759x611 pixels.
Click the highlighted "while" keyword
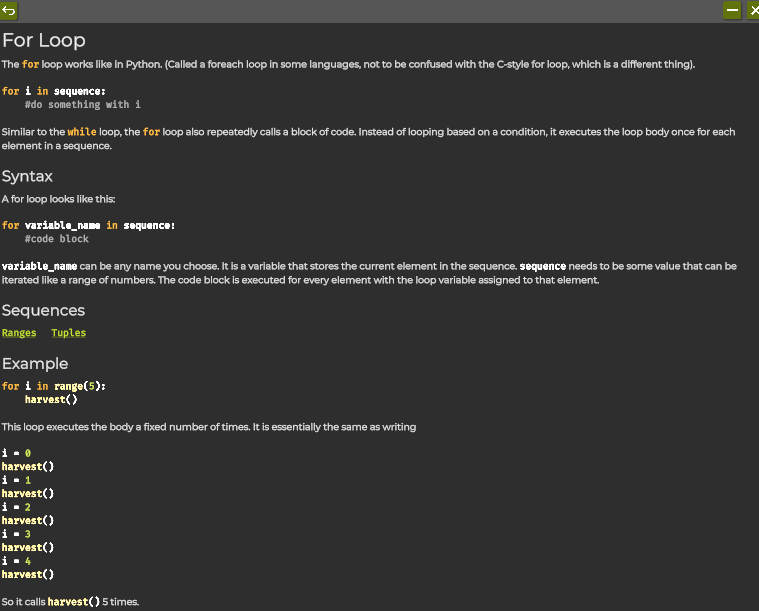(x=82, y=132)
